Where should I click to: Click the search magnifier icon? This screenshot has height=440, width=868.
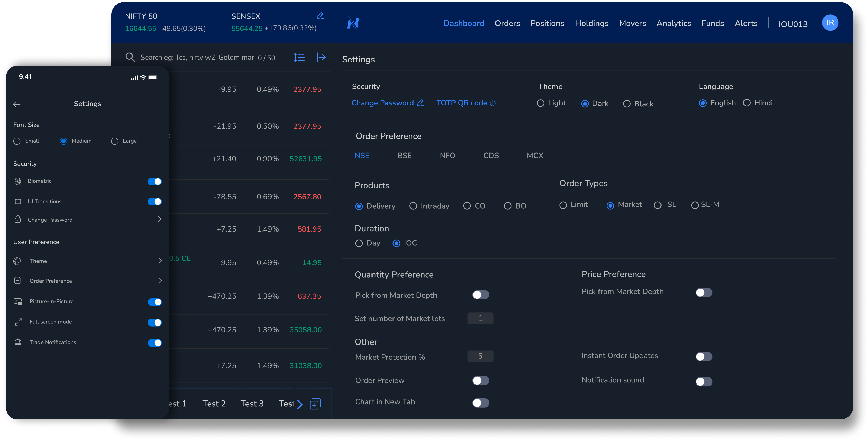pos(130,57)
